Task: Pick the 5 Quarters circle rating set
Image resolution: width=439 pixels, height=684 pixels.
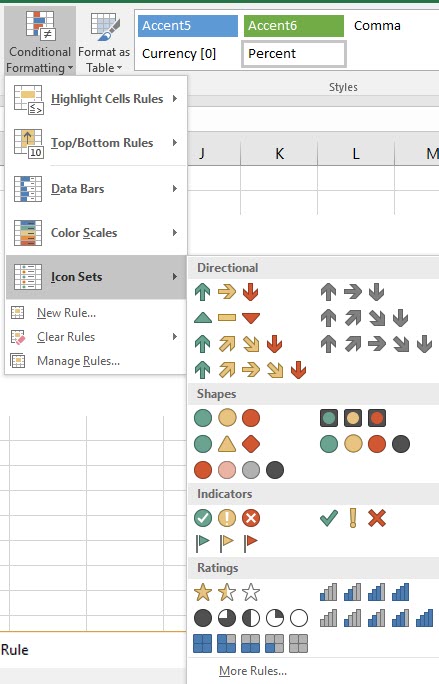Action: pos(251,618)
